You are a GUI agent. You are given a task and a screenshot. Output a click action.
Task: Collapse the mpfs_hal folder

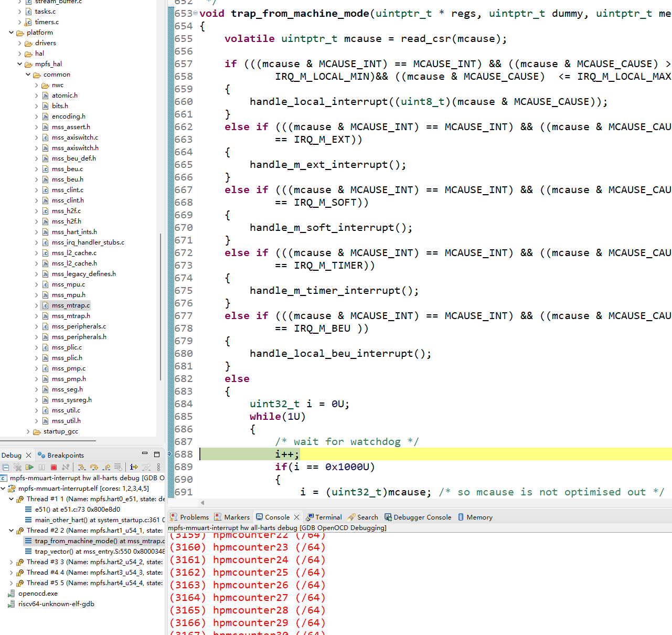[19, 64]
